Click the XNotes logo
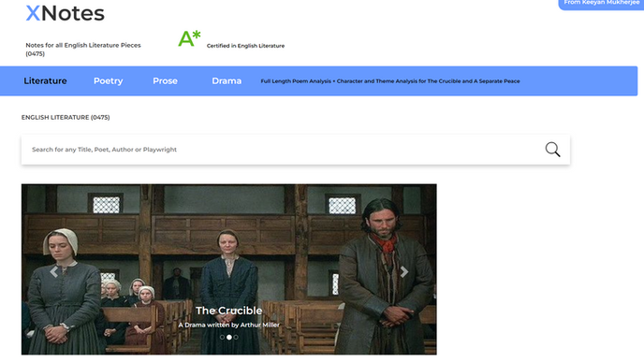 (65, 13)
